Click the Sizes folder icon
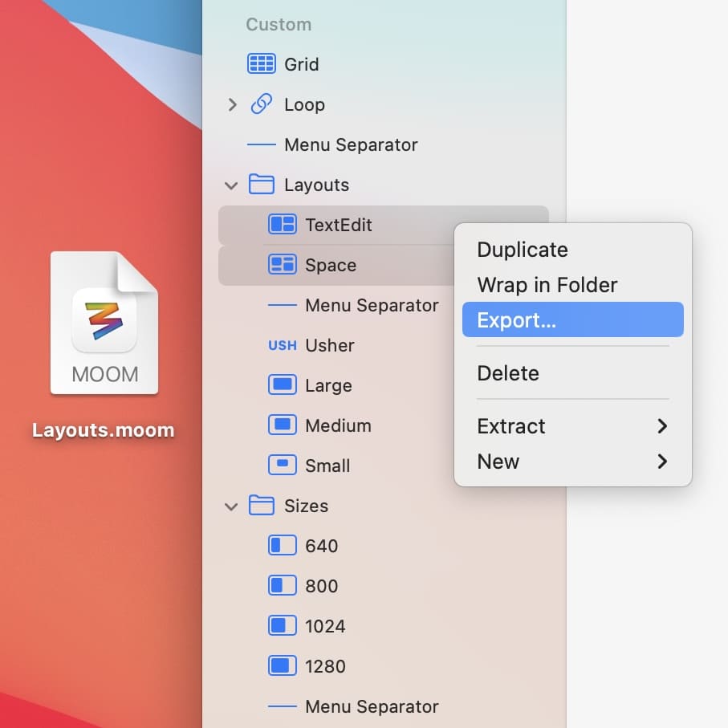The image size is (728, 728). [262, 505]
